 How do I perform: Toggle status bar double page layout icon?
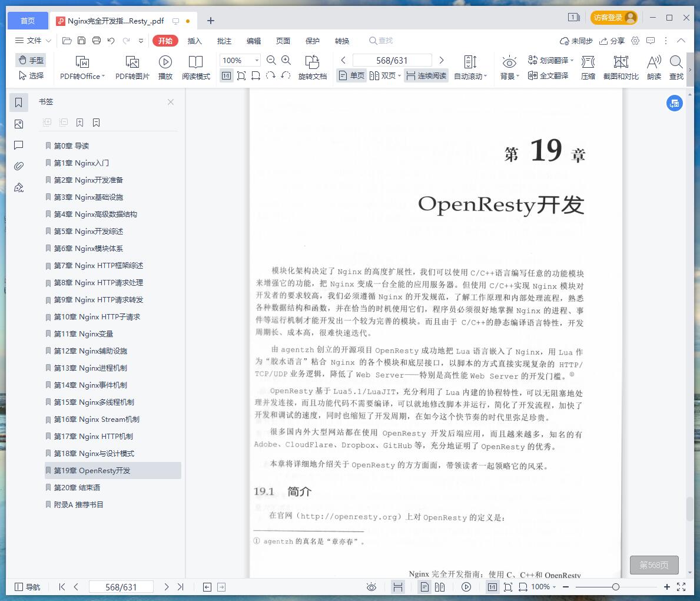pos(440,587)
